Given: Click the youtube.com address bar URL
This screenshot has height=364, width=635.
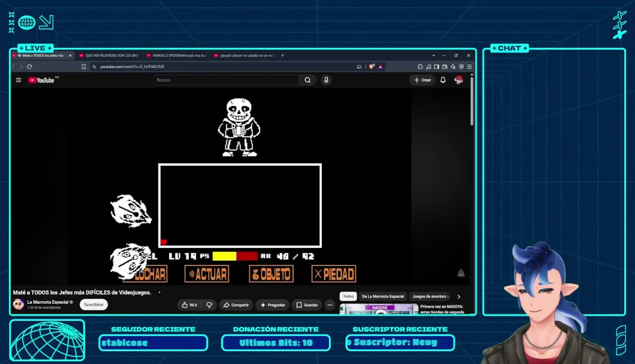Looking at the screenshot, I should pyautogui.click(x=132, y=67).
